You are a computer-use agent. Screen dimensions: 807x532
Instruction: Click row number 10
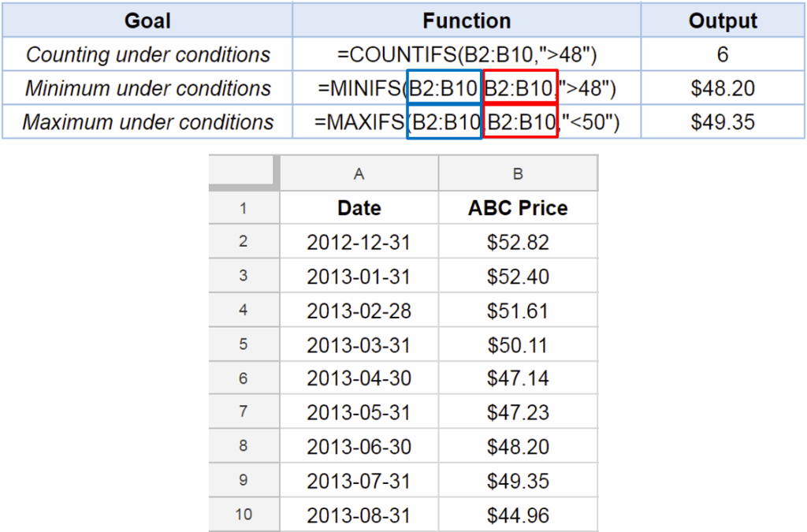coord(244,513)
